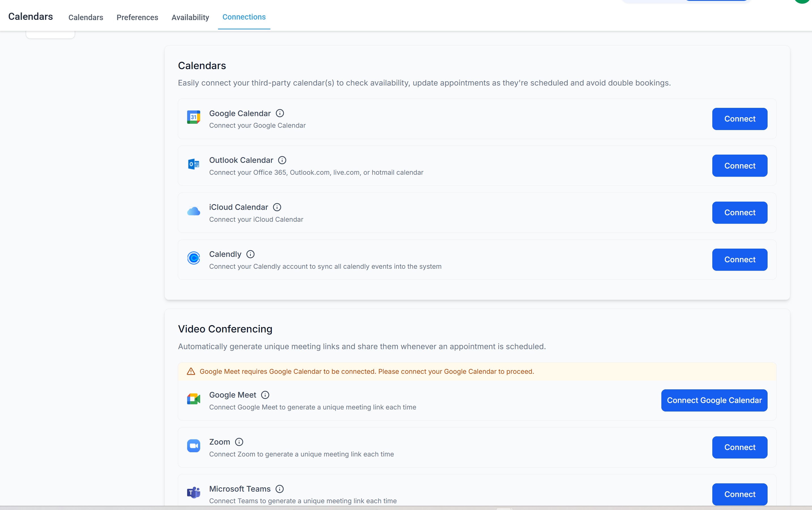Click the Google Meet warning triangle icon
The width and height of the screenshot is (812, 510).
191,371
